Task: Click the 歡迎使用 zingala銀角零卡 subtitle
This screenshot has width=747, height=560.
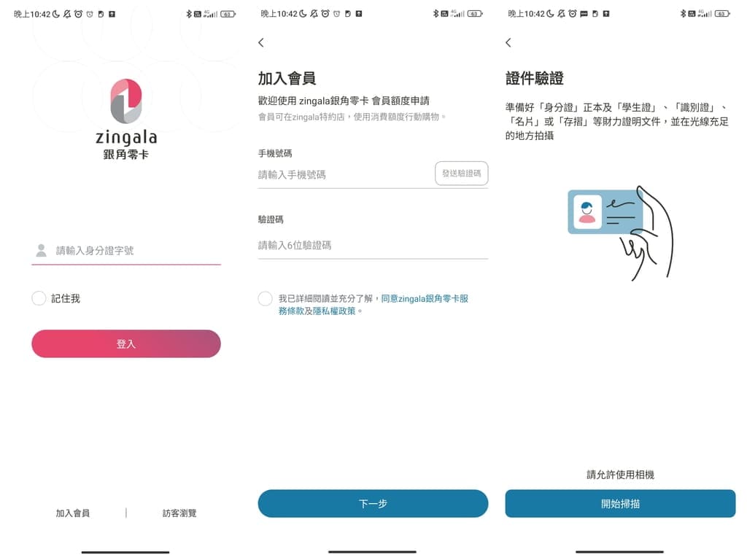Action: [x=344, y=101]
